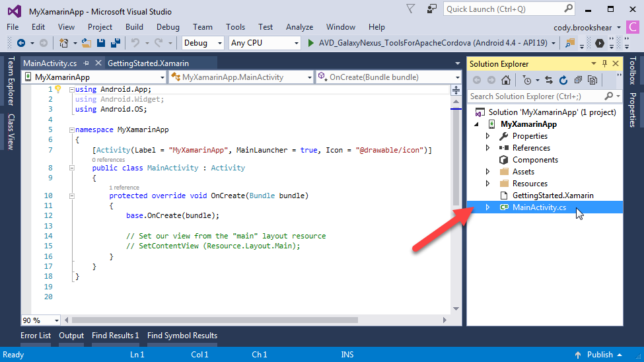Collapse the using directives block on line 1
Viewport: 644px width, 362px height.
[x=71, y=89]
